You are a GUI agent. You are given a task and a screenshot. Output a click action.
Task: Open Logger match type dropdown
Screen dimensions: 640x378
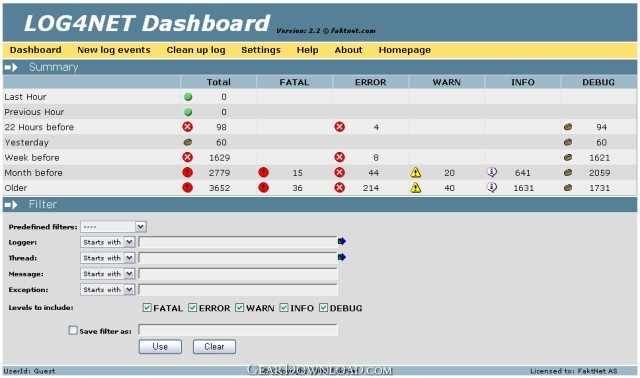tap(108, 242)
